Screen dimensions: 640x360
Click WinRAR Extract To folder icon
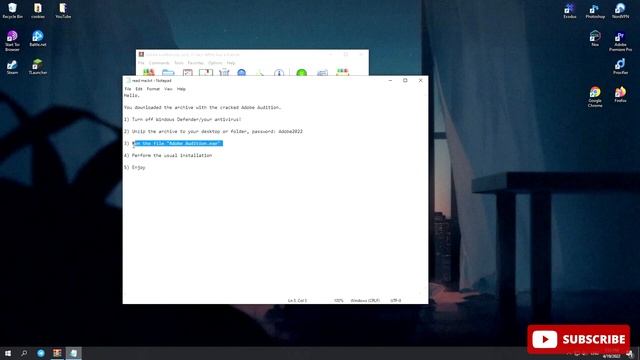168,73
